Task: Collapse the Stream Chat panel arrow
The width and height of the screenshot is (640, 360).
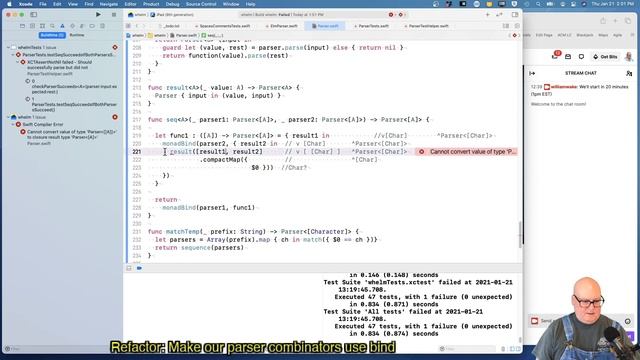Action: click(x=532, y=73)
